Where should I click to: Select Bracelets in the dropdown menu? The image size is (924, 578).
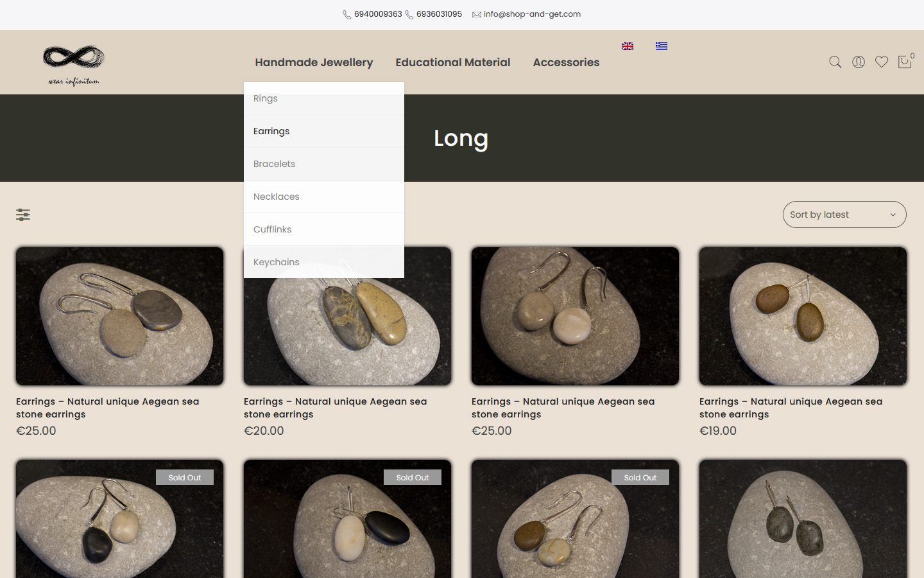click(324, 164)
